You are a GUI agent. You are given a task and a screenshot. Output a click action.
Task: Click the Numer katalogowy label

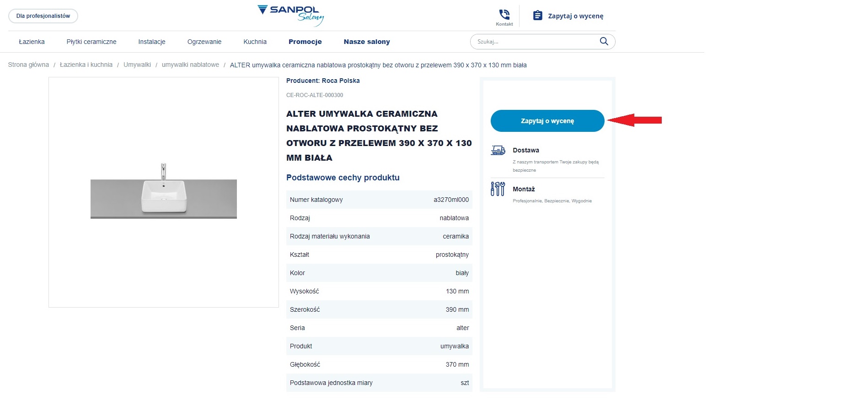coord(316,200)
